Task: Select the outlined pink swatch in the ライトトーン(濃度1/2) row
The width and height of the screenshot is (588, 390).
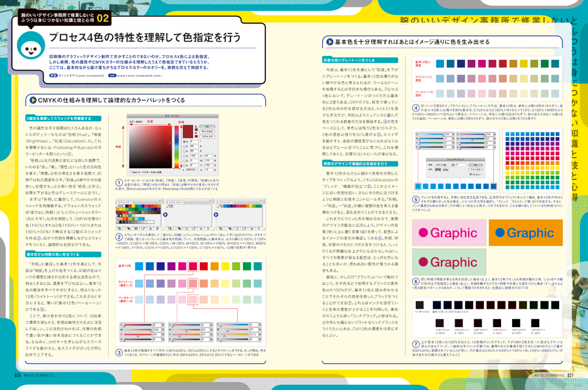Action: coord(193,283)
